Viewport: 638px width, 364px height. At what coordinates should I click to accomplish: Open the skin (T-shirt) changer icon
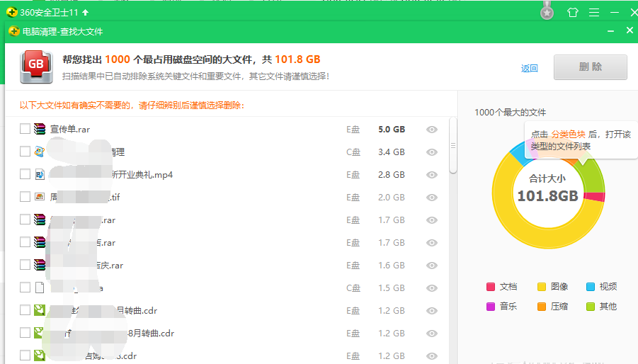(x=573, y=12)
